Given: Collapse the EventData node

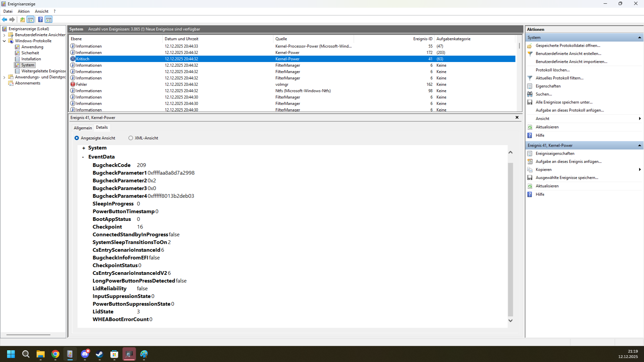Looking at the screenshot, I should click(83, 157).
